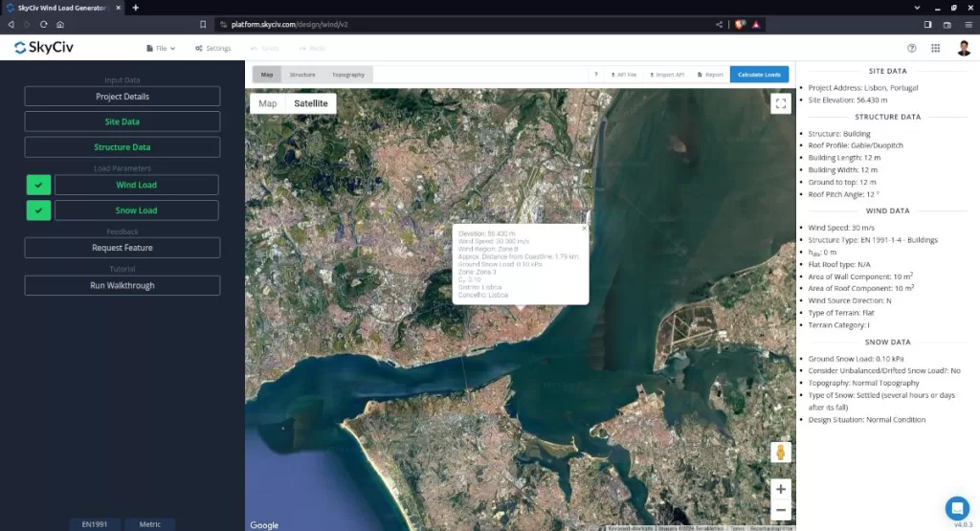
Task: Open a new browser tab
Action: tap(135, 8)
